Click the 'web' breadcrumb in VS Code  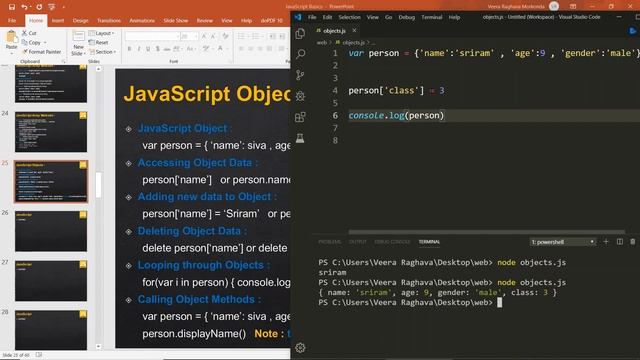pos(322,42)
